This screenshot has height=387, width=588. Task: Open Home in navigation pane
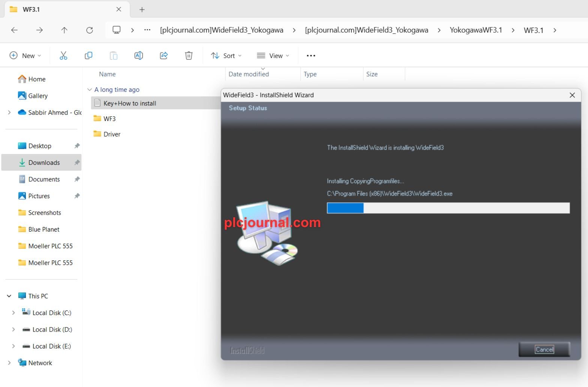pos(37,79)
